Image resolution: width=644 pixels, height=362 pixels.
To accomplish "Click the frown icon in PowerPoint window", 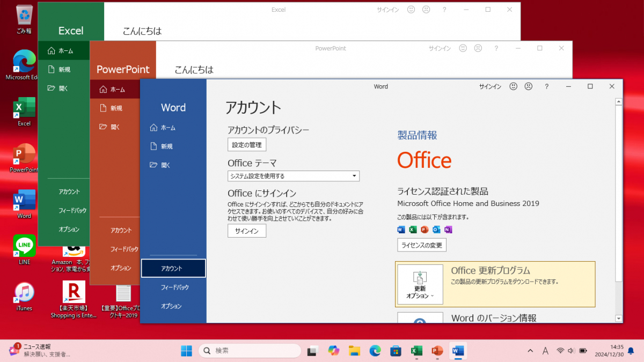I will (478, 48).
